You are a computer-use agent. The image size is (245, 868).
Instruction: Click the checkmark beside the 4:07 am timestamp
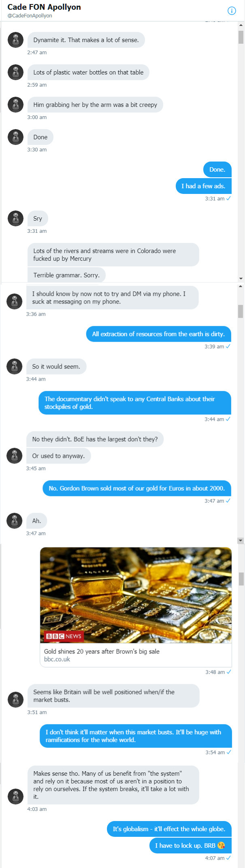(x=229, y=857)
